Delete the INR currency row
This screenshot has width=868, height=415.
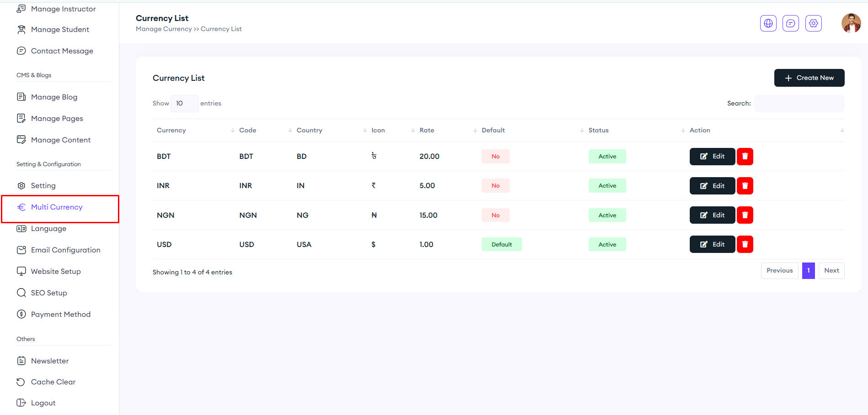tap(745, 186)
